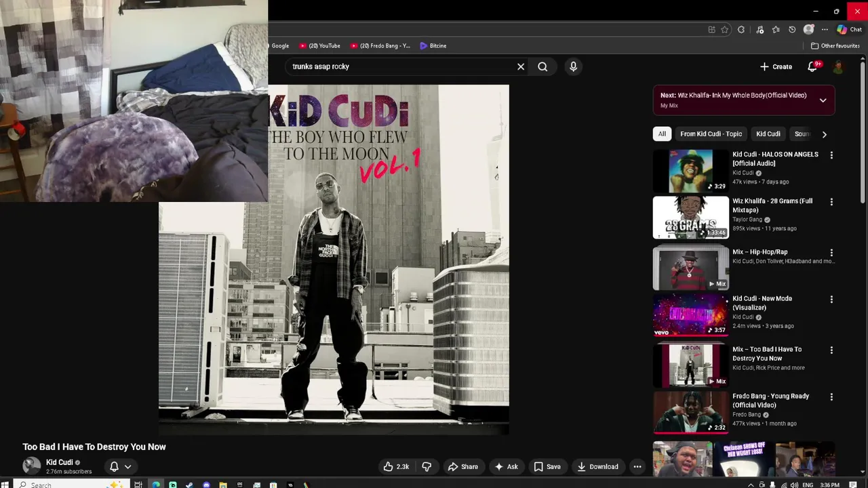Select the From Kid Cudi - Topic chip
Viewport: 868px width, 488px height.
tap(711, 134)
